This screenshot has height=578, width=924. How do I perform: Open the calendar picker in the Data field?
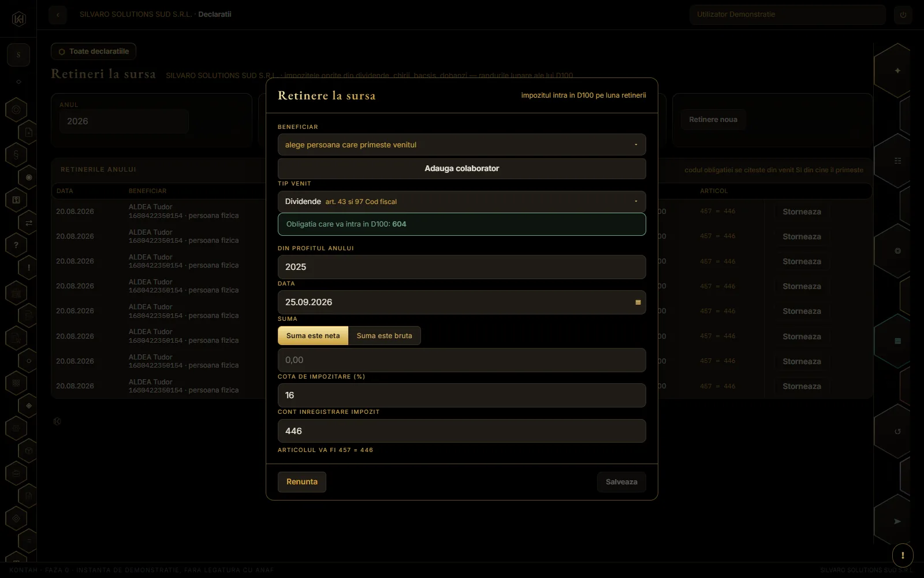coord(638,302)
